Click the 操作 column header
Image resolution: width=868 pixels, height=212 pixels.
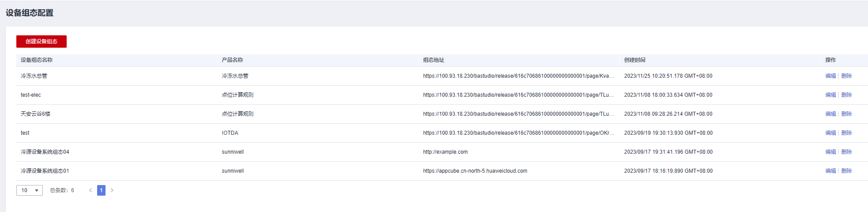point(830,60)
